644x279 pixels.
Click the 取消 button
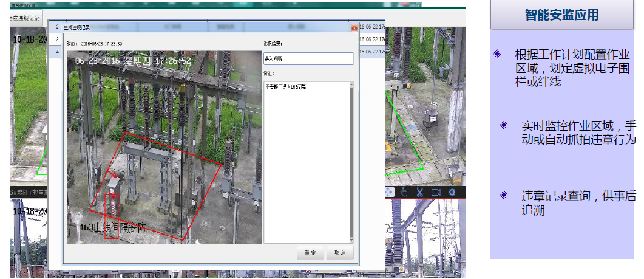click(x=340, y=253)
